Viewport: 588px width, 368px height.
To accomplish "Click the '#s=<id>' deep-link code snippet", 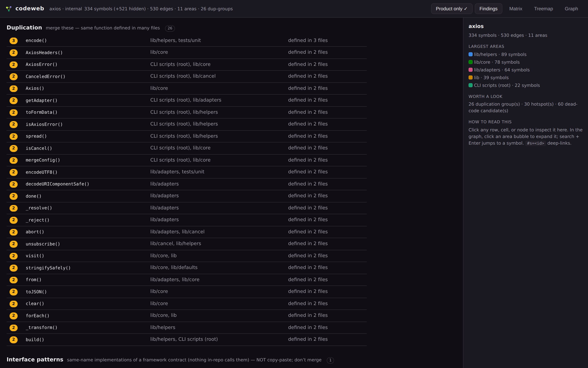I will [x=535, y=143].
